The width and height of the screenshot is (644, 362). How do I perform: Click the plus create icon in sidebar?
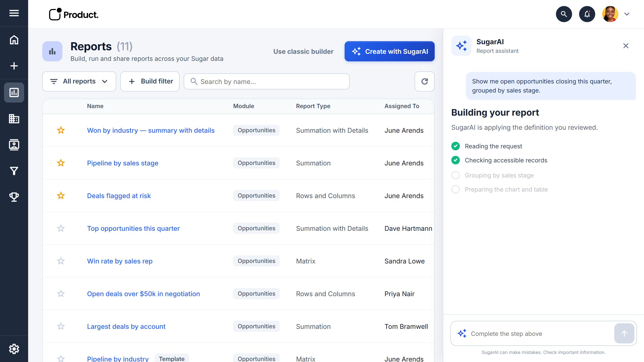tap(14, 66)
